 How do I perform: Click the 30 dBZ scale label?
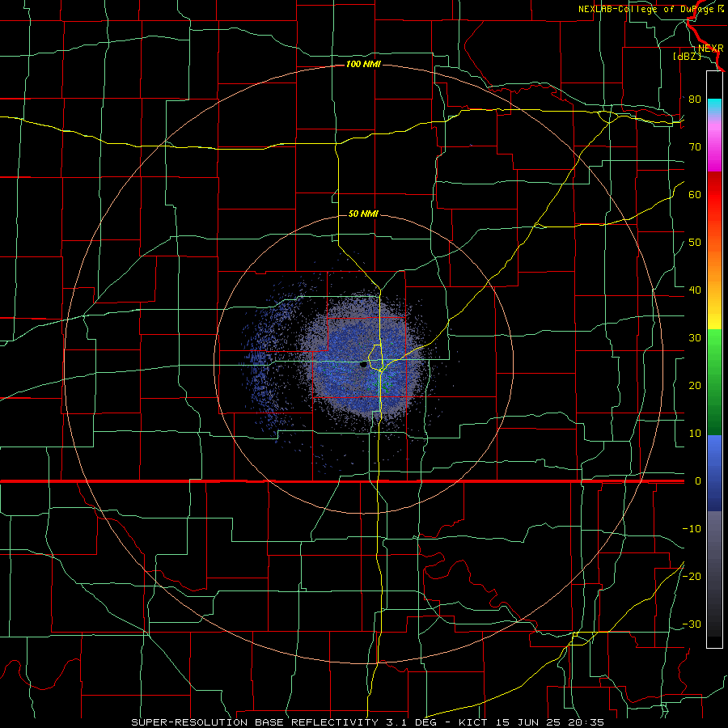click(x=695, y=337)
